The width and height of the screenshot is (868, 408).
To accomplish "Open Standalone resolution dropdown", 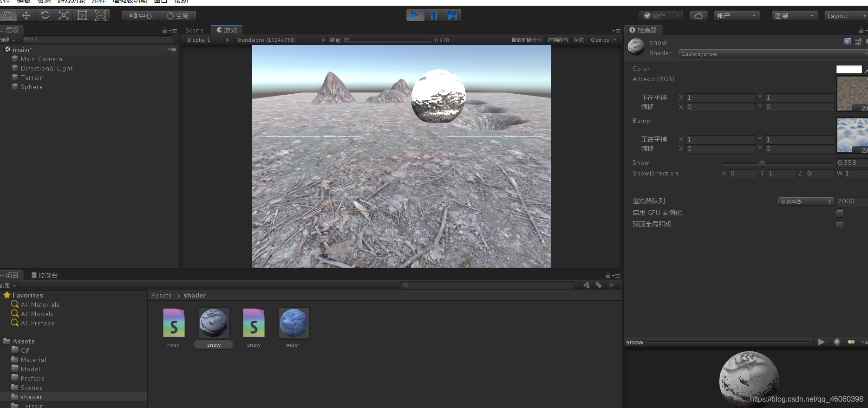I will click(281, 40).
